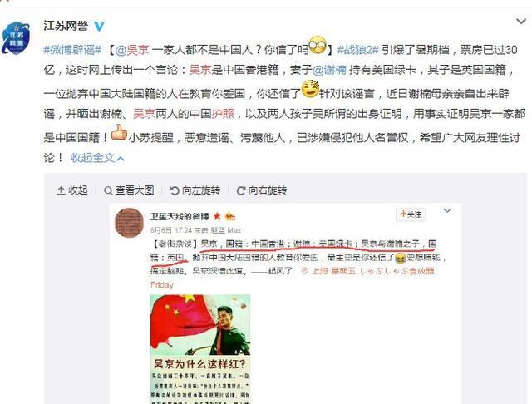Open the @吴京 mention link
Viewport: 532px width, 404px height.
132,50
